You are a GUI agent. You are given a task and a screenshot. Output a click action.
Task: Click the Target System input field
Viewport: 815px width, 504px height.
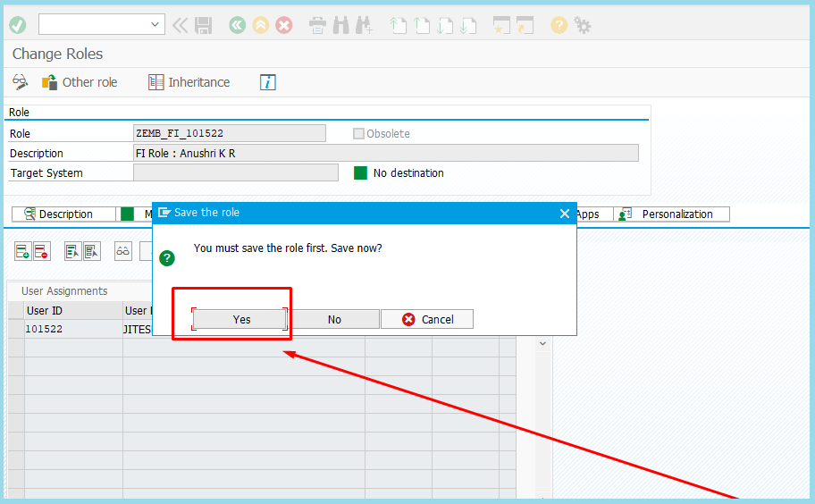(x=235, y=172)
